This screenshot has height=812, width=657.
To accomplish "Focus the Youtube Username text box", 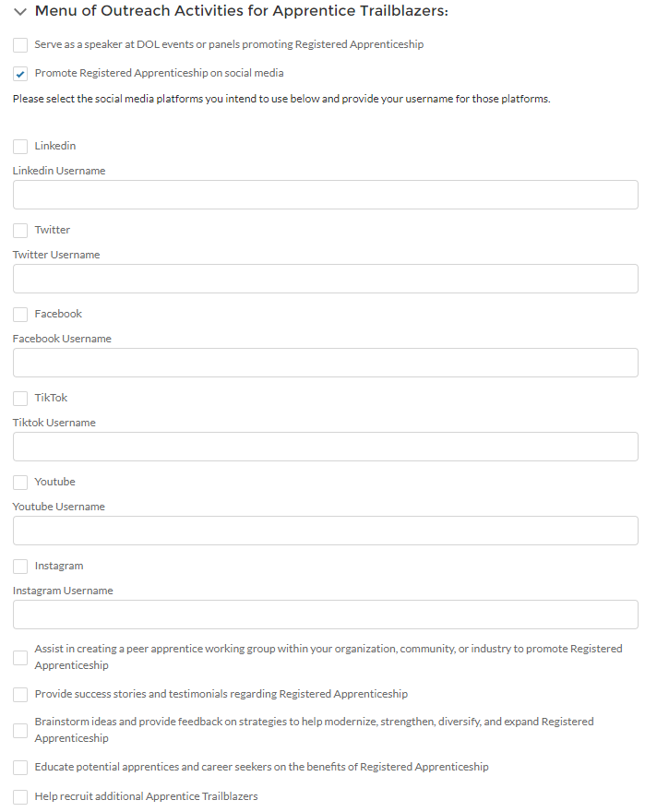I will point(325,531).
